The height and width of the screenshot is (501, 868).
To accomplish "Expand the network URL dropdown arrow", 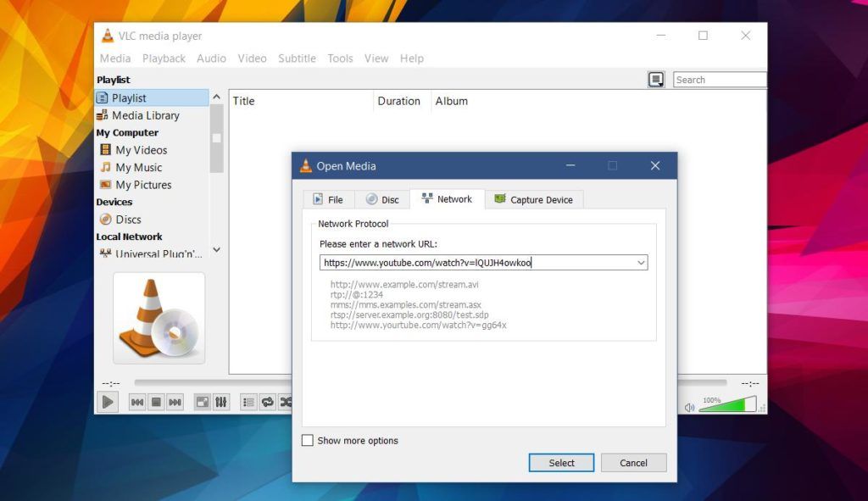I will click(x=641, y=263).
